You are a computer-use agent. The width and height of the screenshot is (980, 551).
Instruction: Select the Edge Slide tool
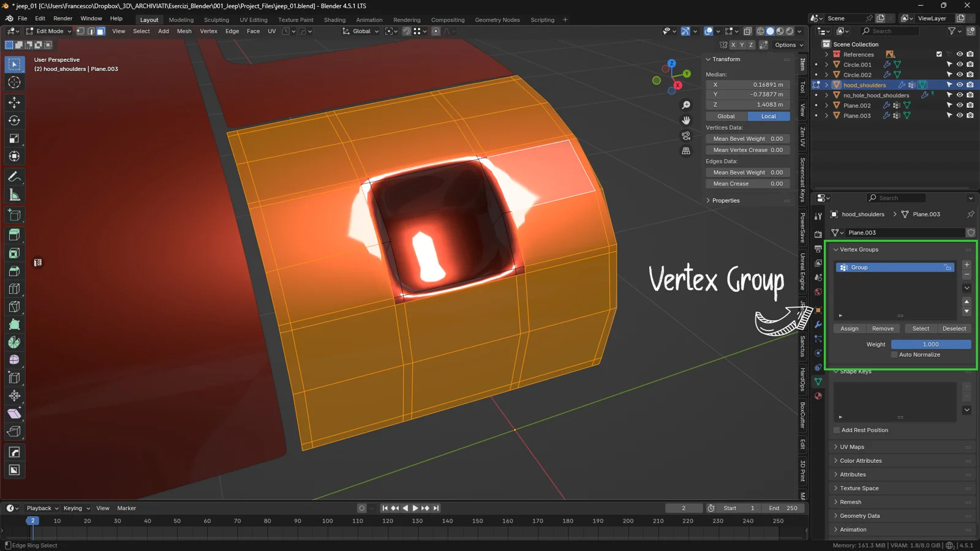point(14,378)
